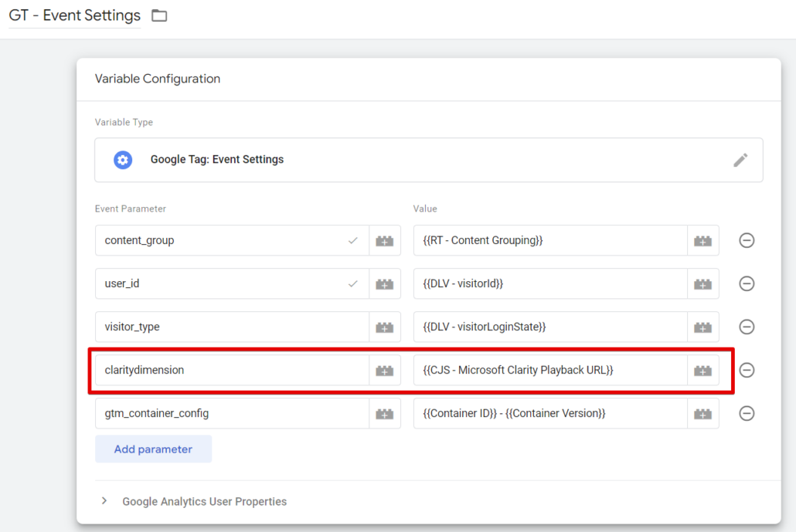796x532 pixels.
Task: Open variable picker for content_group parameter
Action: 384,240
